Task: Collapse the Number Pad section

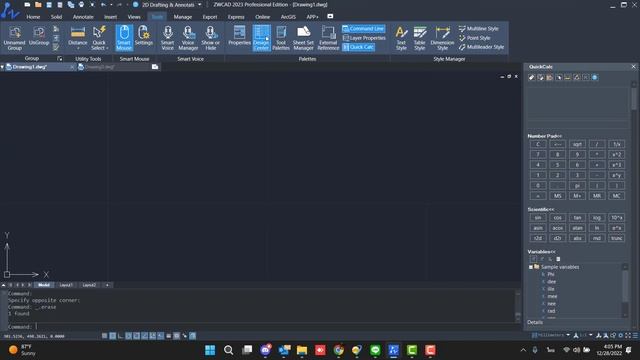Action: (x=544, y=136)
